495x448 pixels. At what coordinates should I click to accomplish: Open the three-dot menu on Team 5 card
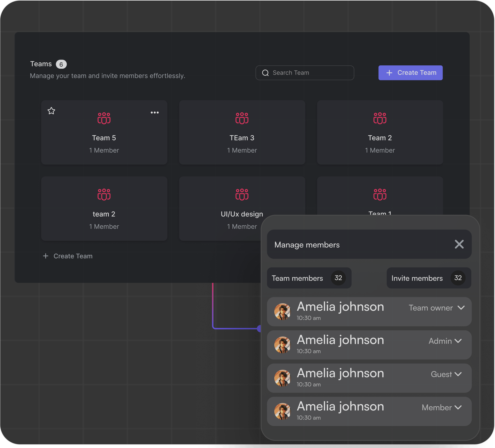[x=154, y=113]
